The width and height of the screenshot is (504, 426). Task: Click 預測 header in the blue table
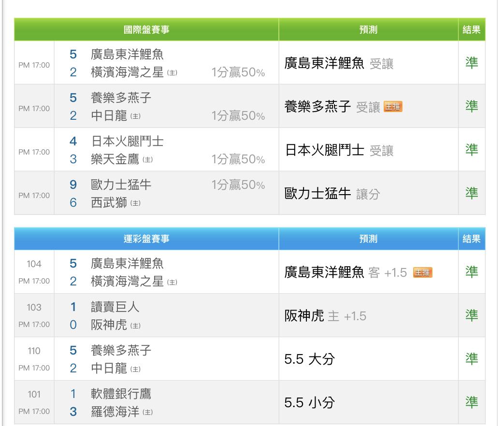368,239
